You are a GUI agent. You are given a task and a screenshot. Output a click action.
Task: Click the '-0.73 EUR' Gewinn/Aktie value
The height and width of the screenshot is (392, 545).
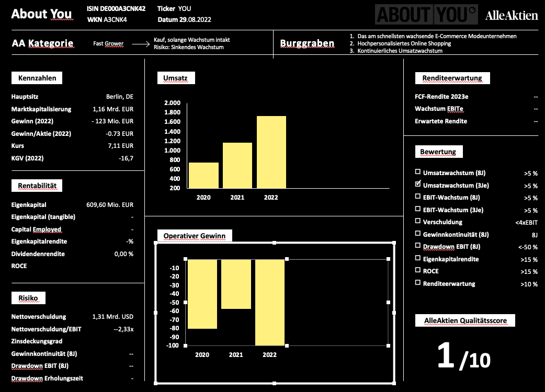[120, 134]
